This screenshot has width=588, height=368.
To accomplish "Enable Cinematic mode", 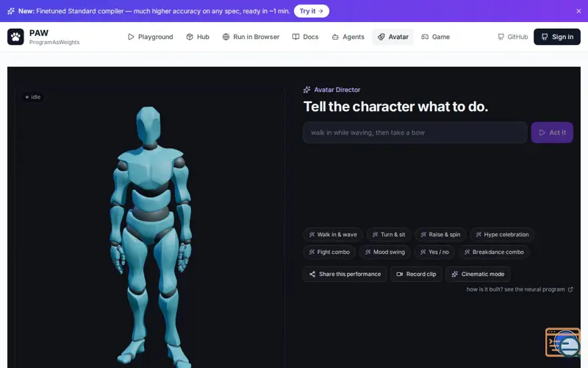I will 477,274.
